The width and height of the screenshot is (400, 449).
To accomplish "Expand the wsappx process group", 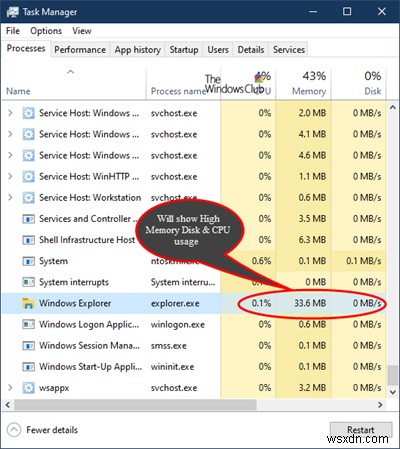I will pos(10,387).
